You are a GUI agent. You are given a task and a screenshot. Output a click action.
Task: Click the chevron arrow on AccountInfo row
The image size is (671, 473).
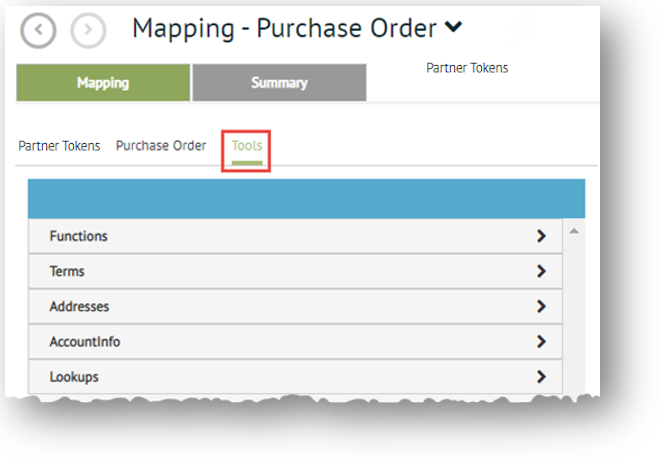(x=541, y=342)
